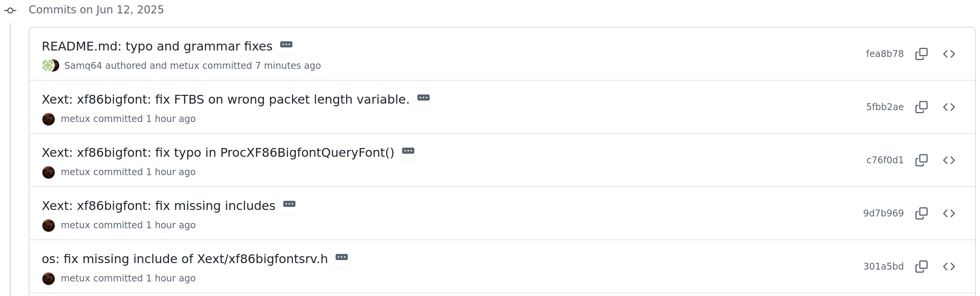This screenshot has width=980, height=296.
Task: Open commit Xext: xf86bigfont: fix missing includes
Action: [159, 206]
